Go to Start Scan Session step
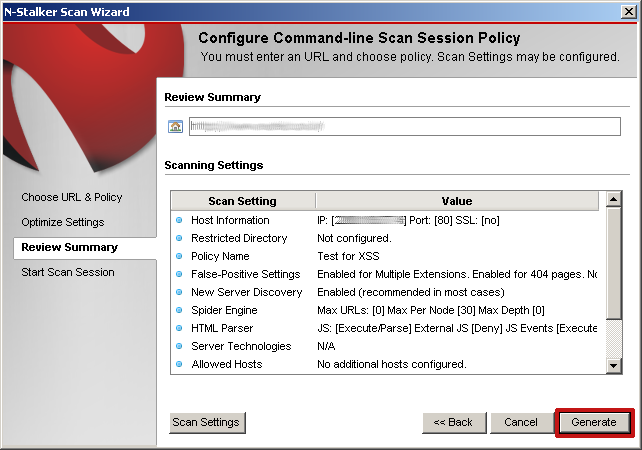 68,272
